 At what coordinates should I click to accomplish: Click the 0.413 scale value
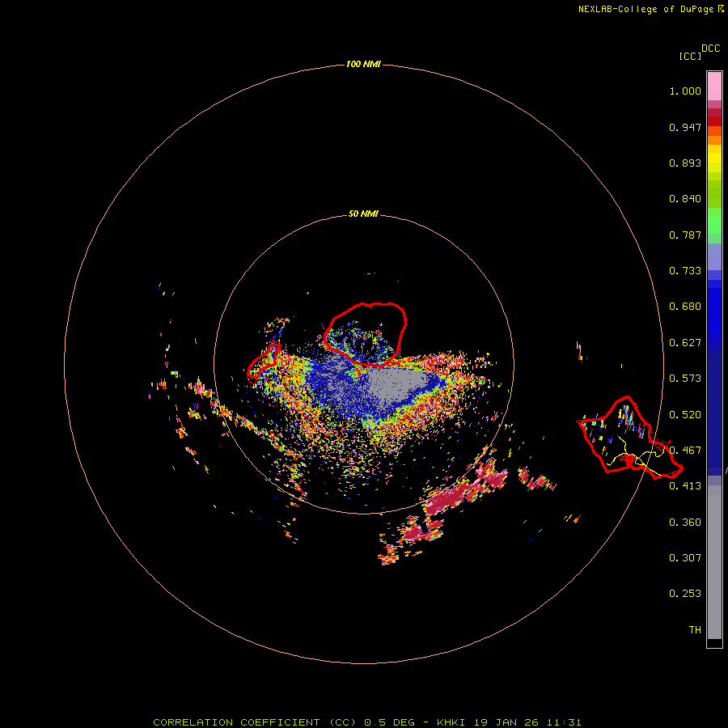[x=685, y=486]
